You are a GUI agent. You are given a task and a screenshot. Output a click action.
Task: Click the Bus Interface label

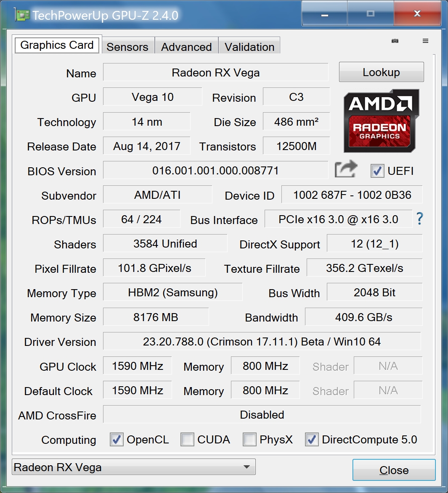coord(224,220)
